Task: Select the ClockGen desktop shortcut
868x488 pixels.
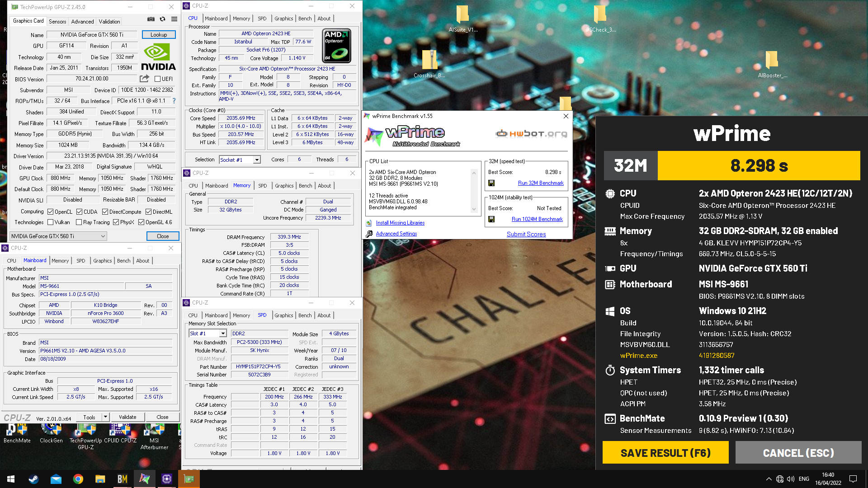Action: coord(51,434)
